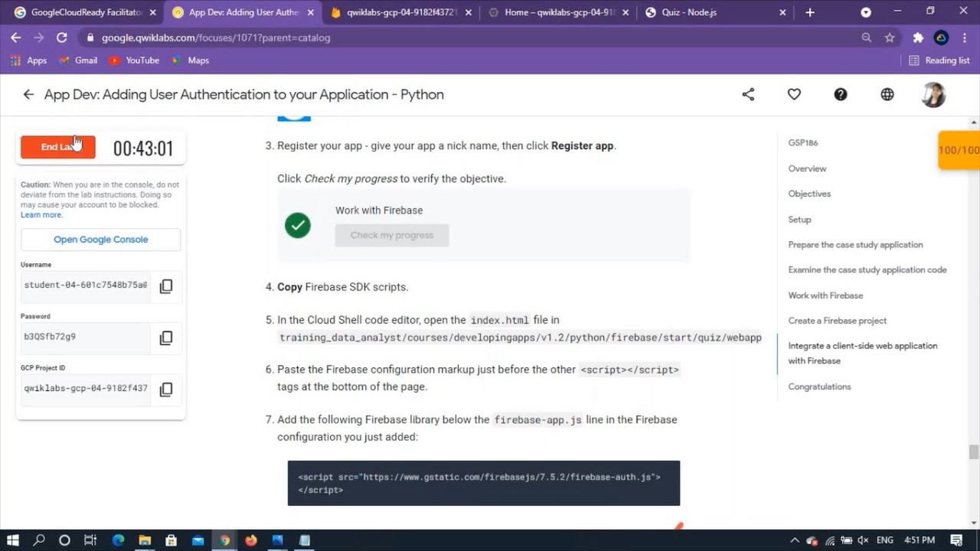
Task: Click the 100/100 score badge
Action: (x=959, y=150)
